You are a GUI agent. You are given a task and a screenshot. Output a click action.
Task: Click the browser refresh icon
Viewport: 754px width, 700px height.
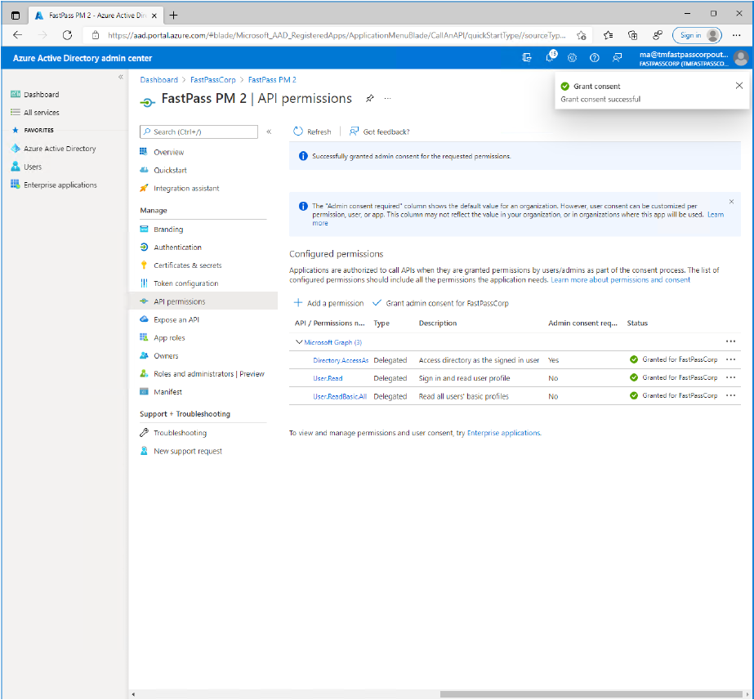tap(67, 35)
